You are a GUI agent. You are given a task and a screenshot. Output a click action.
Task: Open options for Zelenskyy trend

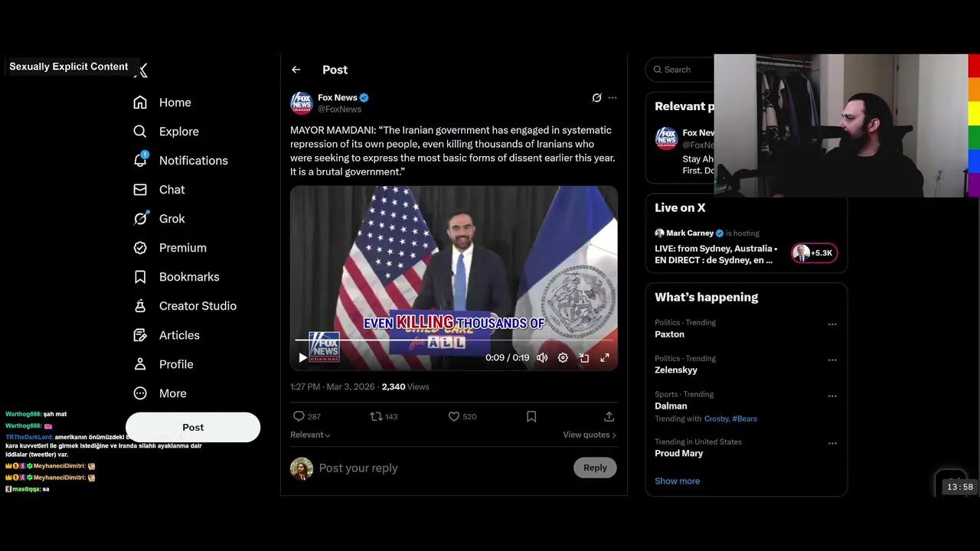click(x=832, y=360)
